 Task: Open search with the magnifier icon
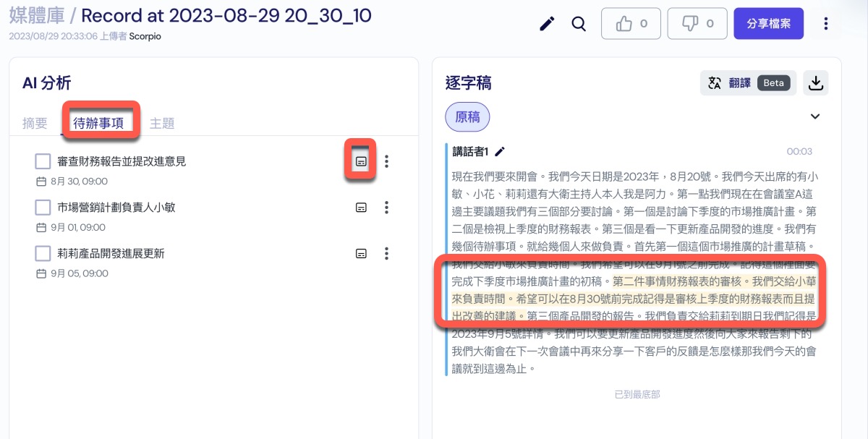tap(579, 24)
